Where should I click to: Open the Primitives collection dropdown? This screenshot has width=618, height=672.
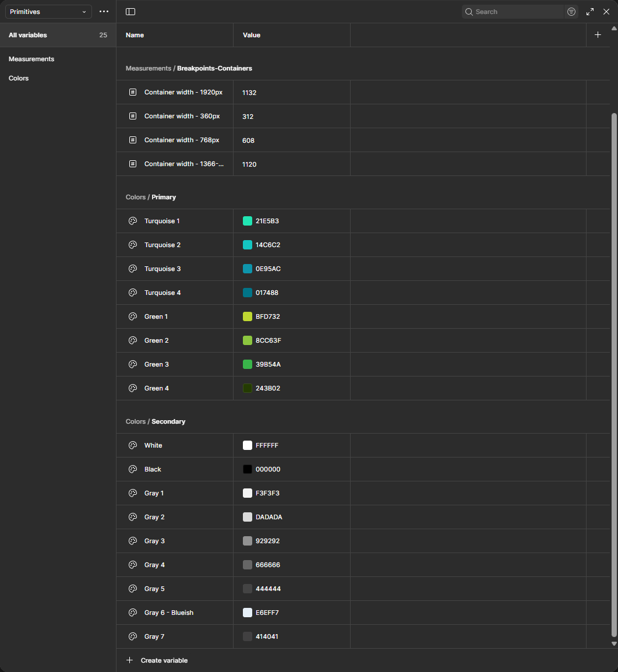coord(48,12)
